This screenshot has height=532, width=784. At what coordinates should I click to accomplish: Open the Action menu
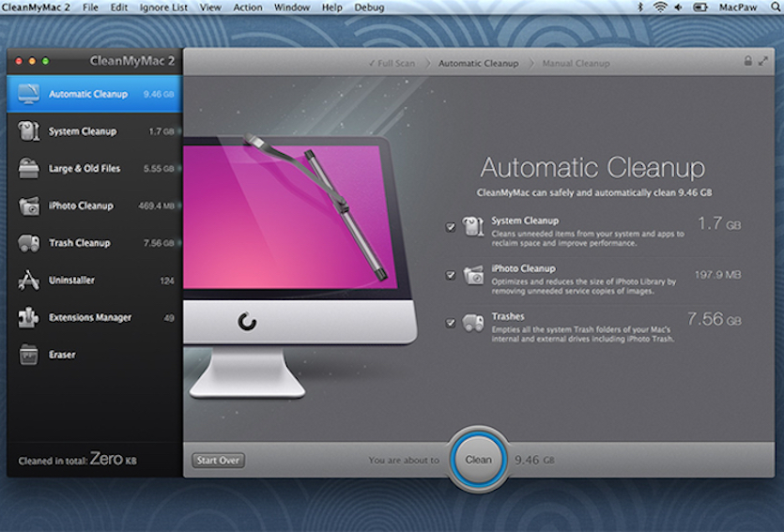tap(248, 7)
